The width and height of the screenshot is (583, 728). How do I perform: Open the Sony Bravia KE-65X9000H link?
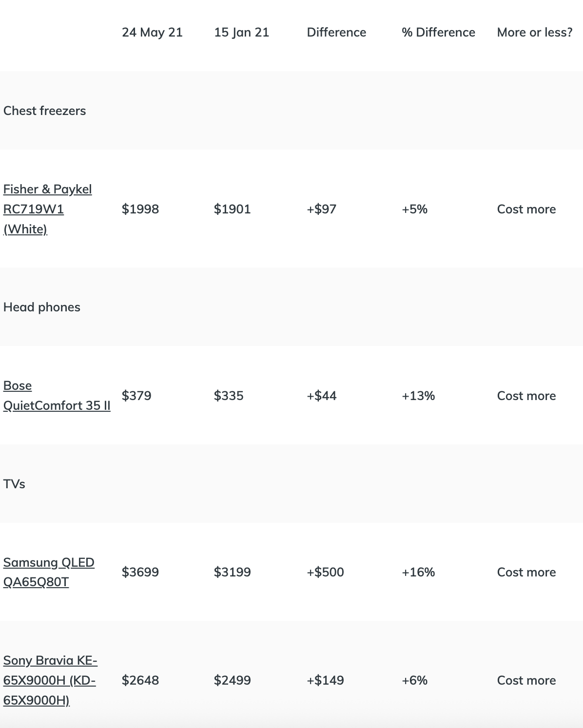(x=50, y=680)
